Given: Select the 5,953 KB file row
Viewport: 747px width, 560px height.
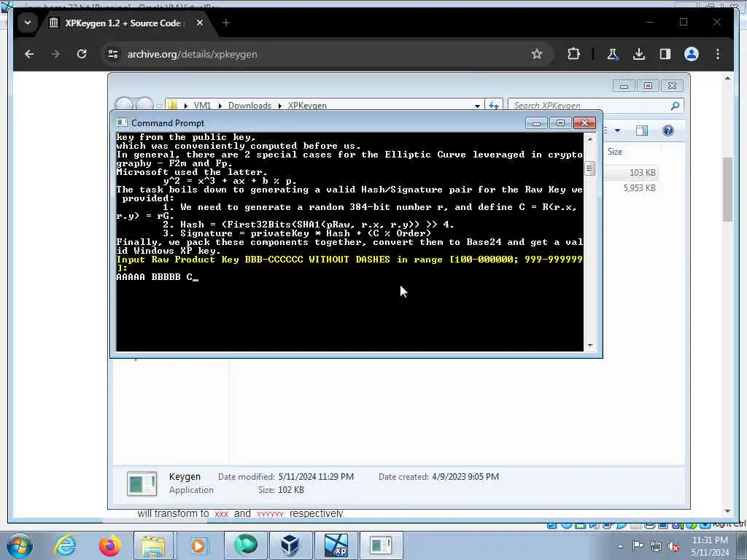Looking at the screenshot, I should pos(631,188).
